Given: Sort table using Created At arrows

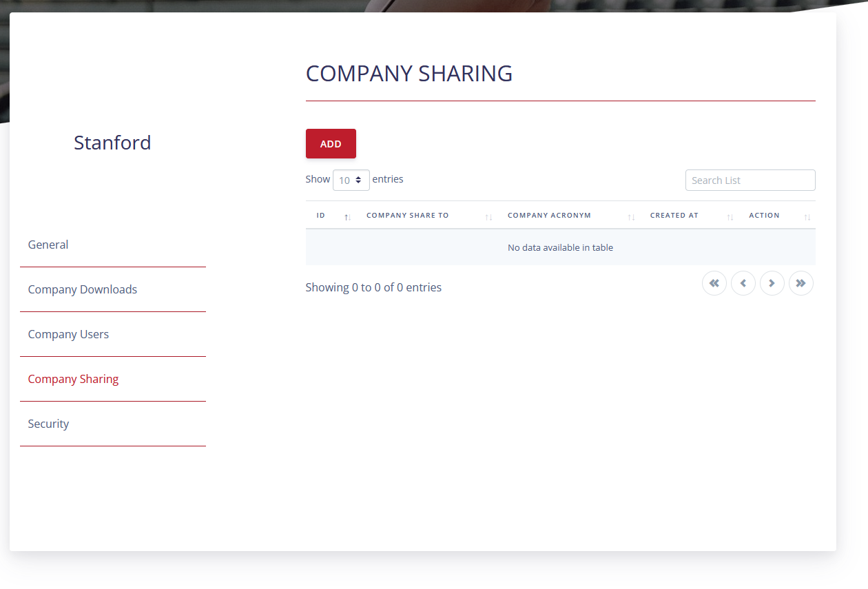Looking at the screenshot, I should 730,217.
